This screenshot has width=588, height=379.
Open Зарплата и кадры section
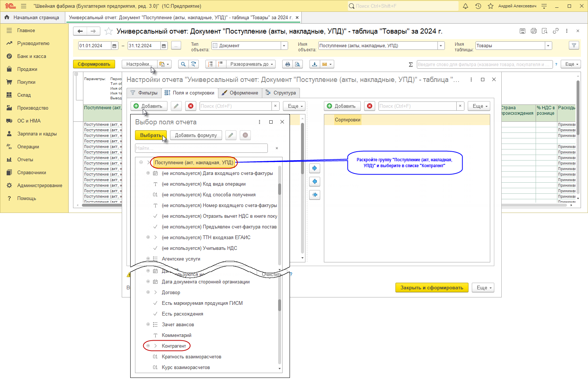pyautogui.click(x=37, y=134)
